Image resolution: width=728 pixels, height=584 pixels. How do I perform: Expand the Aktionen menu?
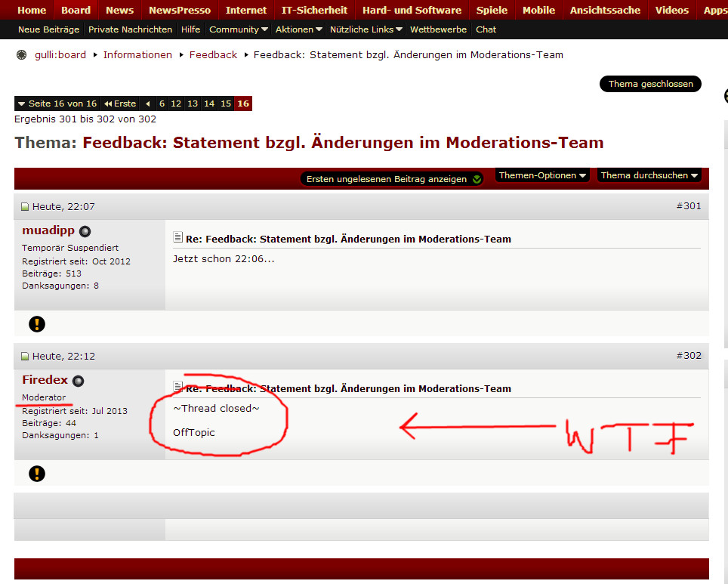[x=299, y=29]
